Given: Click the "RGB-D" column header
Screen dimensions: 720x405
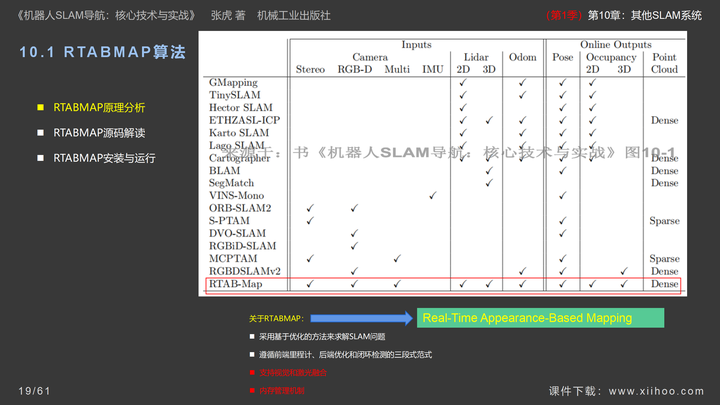Looking at the screenshot, I should 355,69.
